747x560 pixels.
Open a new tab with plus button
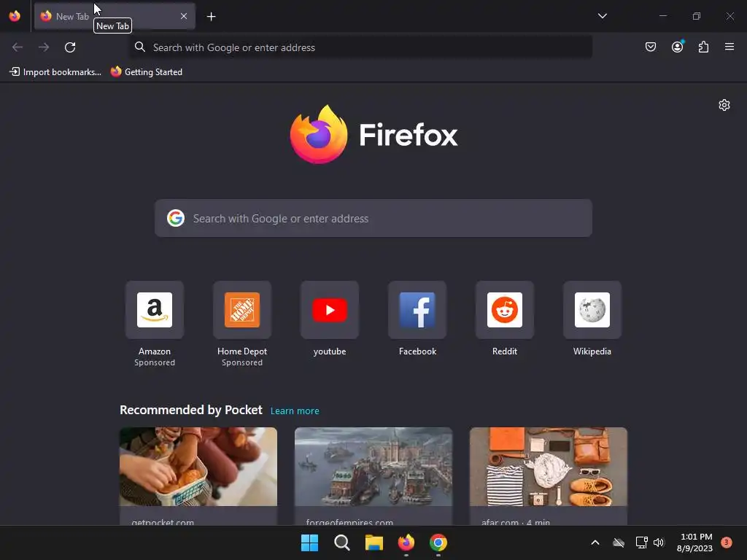(x=211, y=17)
